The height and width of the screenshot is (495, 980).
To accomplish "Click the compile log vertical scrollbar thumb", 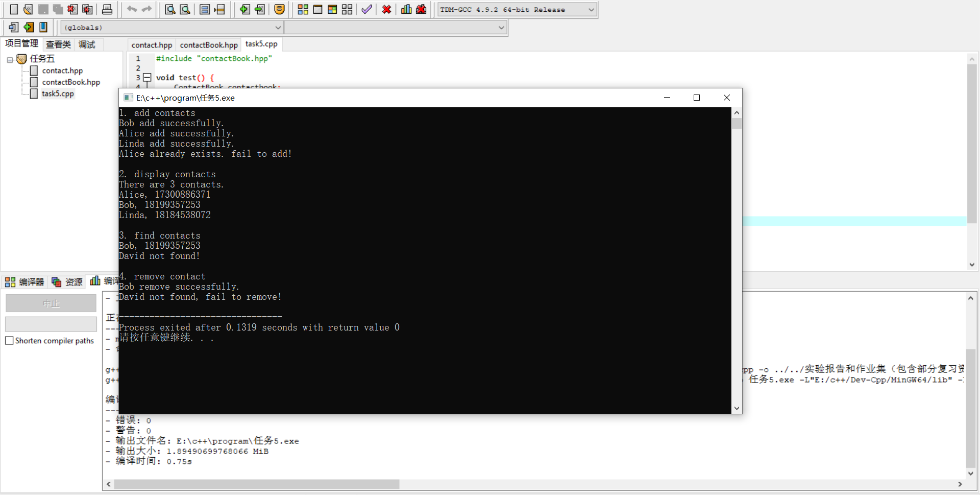I will click(971, 409).
